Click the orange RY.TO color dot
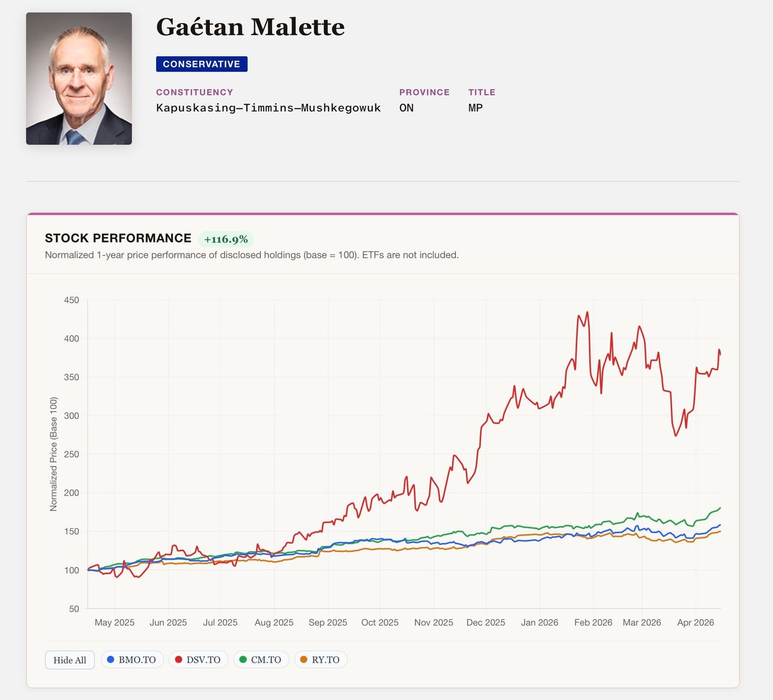The width and height of the screenshot is (773, 700). (x=304, y=660)
